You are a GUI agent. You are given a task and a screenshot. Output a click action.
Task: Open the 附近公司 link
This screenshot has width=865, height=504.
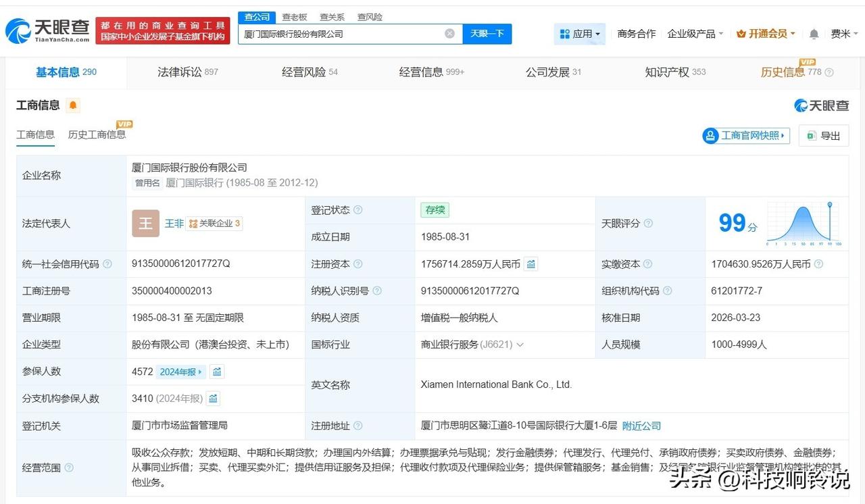pos(641,426)
